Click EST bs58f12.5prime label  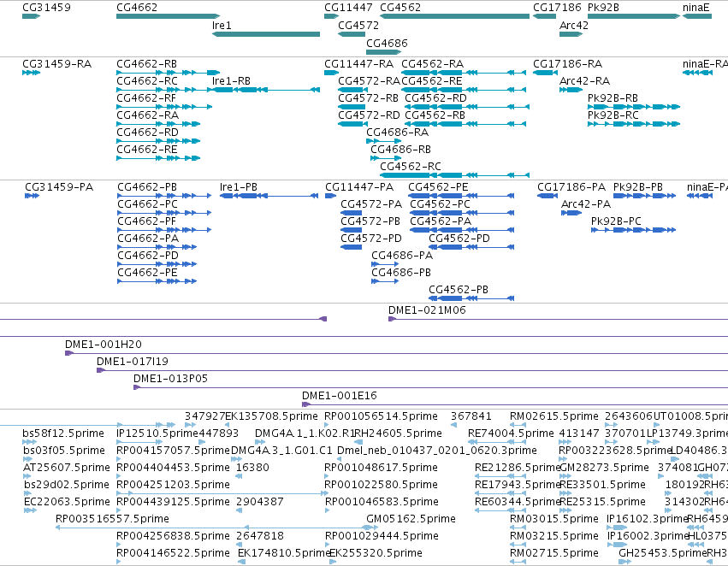[63, 433]
